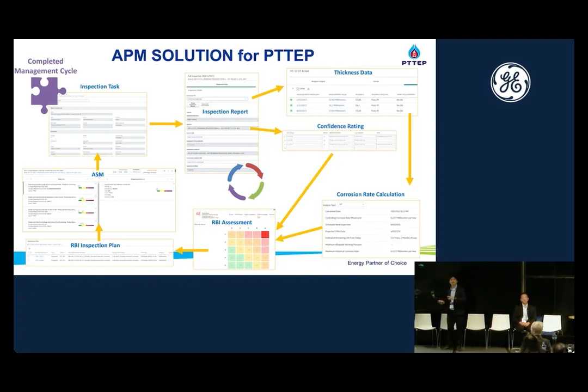
Task: Click the GE monogram logo
Action: click(510, 83)
